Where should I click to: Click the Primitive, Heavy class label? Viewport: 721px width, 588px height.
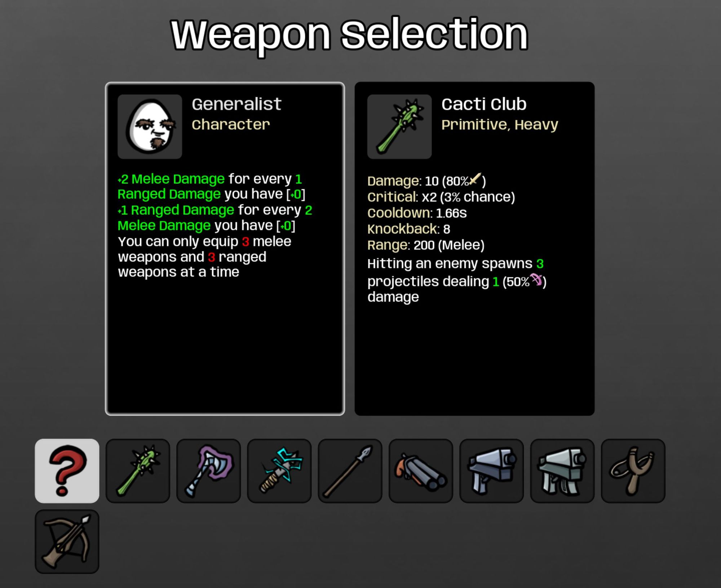click(500, 125)
